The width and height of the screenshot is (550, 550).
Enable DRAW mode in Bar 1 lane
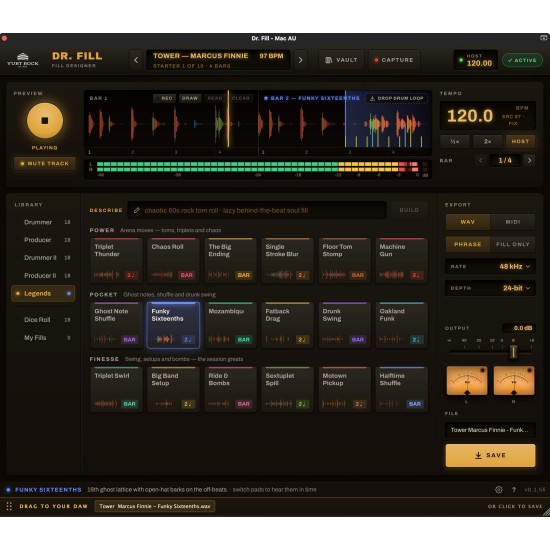(x=190, y=98)
